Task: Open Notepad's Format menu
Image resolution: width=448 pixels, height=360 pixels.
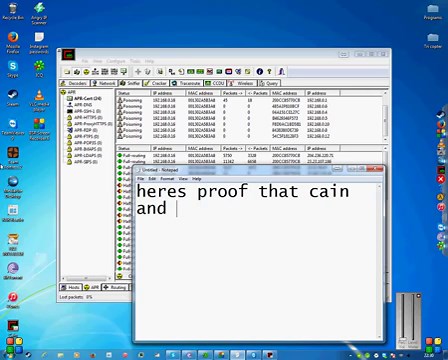Action: click(x=167, y=179)
